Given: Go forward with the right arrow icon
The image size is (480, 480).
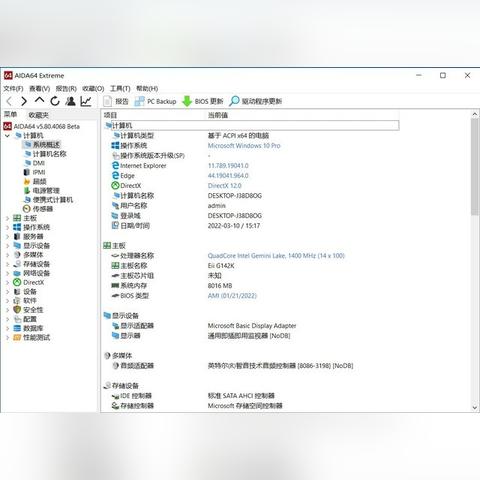Looking at the screenshot, I should (24, 101).
